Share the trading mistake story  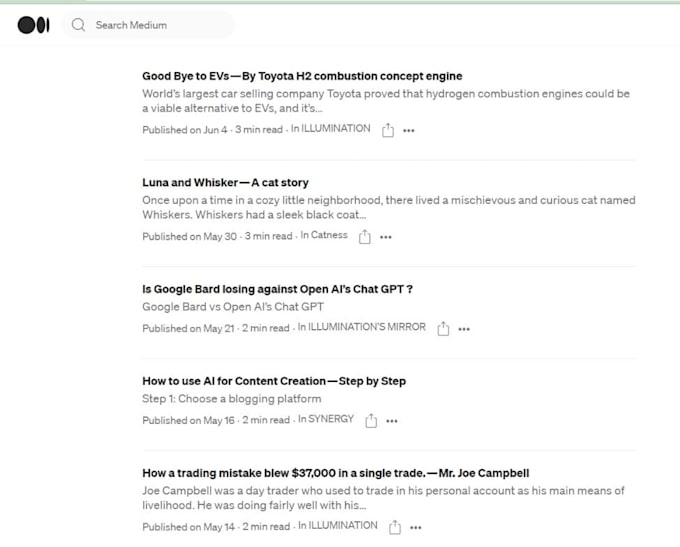[395, 527]
